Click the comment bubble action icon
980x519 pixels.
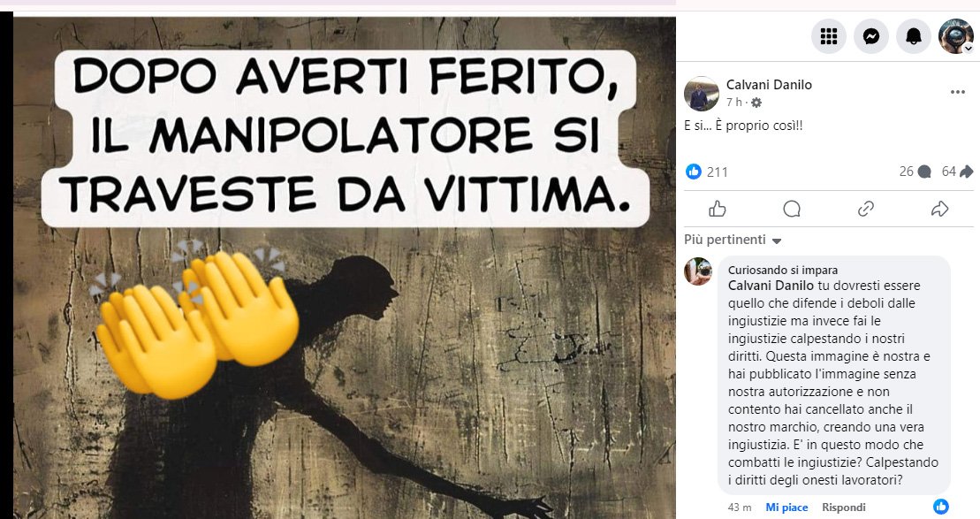pos(792,209)
